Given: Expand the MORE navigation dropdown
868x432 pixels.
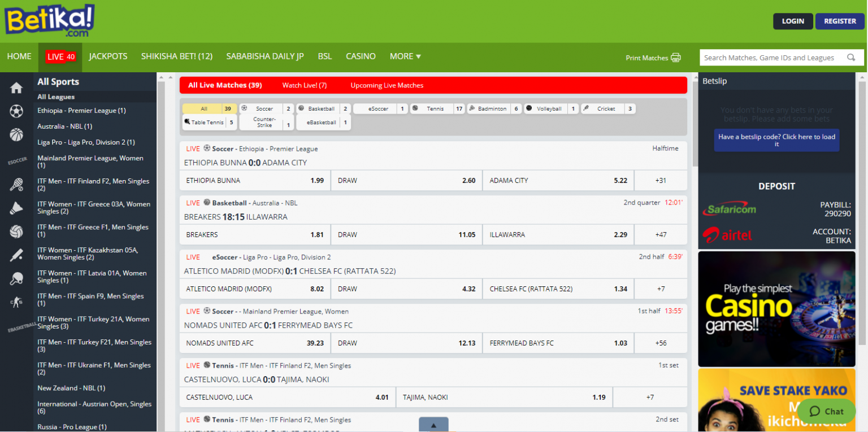Looking at the screenshot, I should 405,56.
